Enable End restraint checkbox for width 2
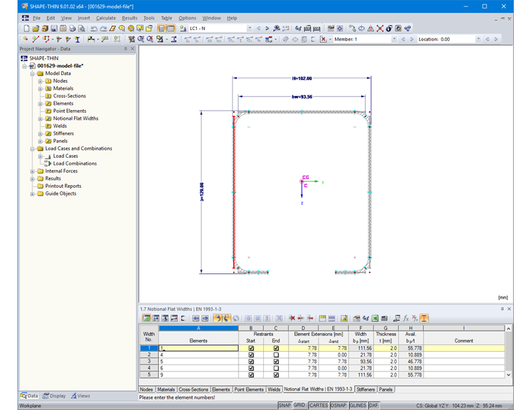This screenshot has height=410, width=532. pyautogui.click(x=276, y=355)
